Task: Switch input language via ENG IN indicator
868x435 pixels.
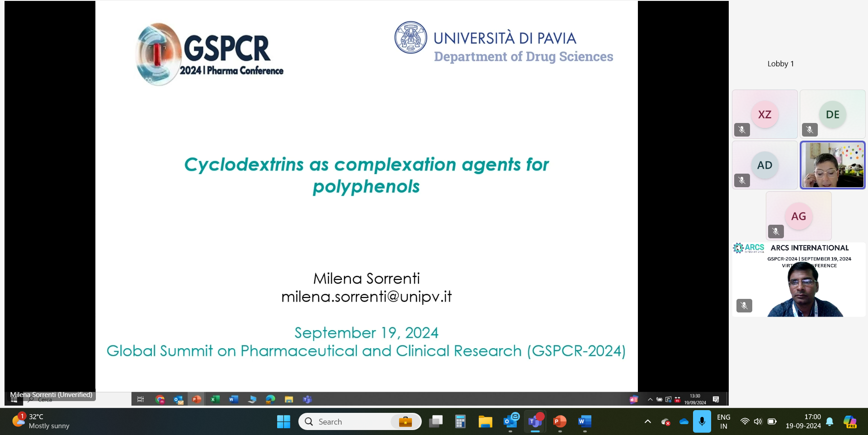Action: click(724, 421)
